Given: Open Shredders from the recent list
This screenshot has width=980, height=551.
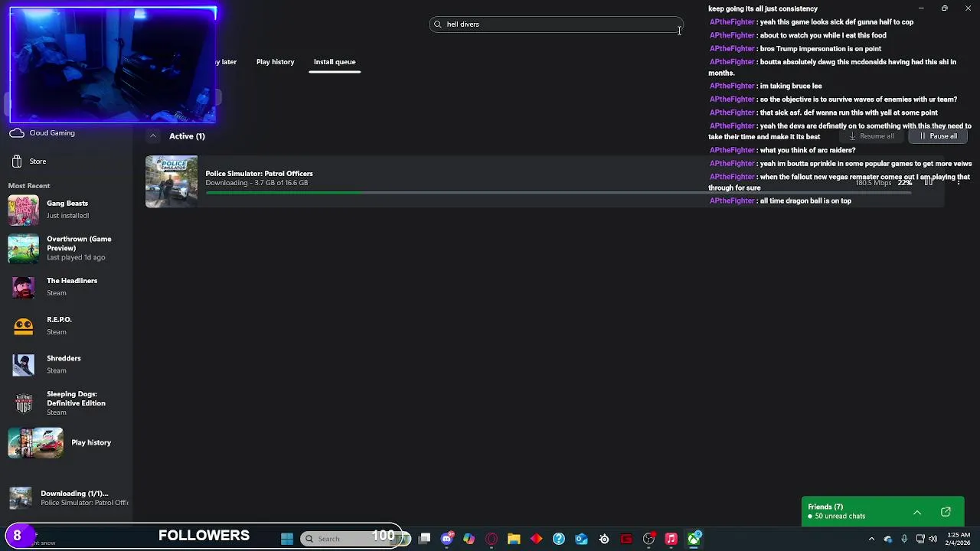Looking at the screenshot, I should pyautogui.click(x=67, y=364).
